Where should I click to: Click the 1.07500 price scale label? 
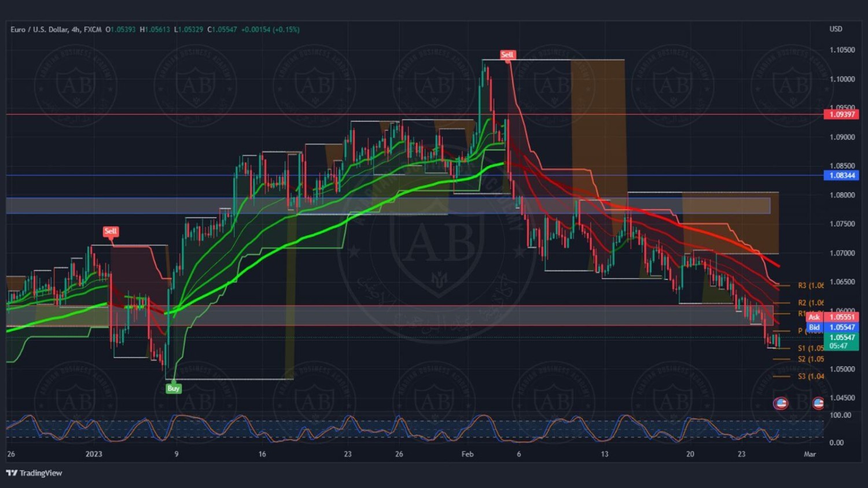click(x=842, y=224)
